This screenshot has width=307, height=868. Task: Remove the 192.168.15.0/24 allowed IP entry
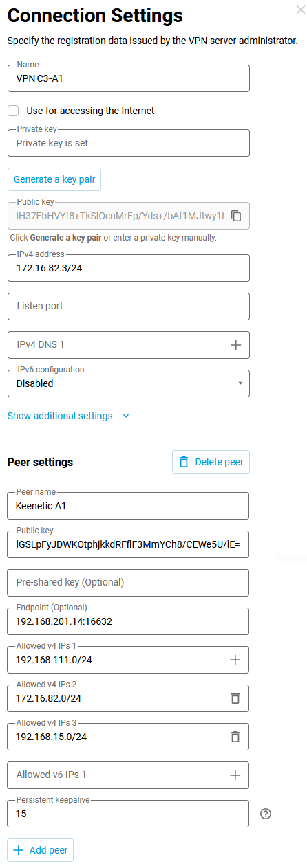[x=235, y=737]
